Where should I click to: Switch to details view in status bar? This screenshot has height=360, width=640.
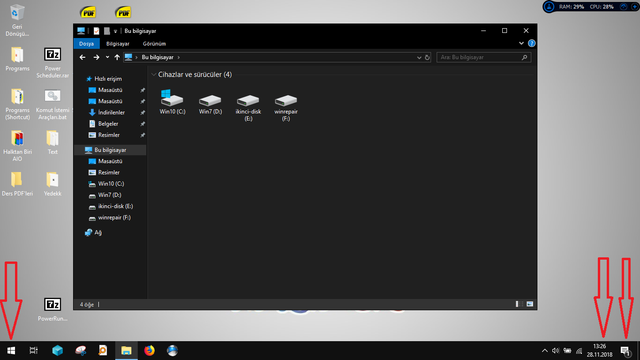[x=518, y=304]
